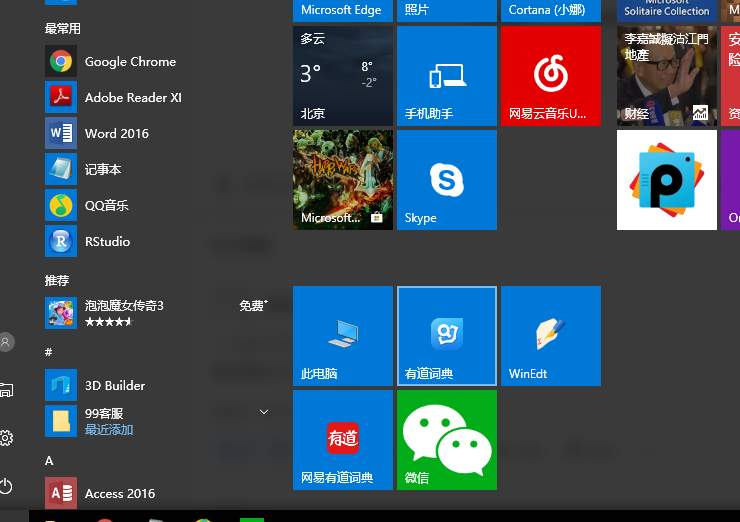Launch QQ音乐 from the list

pos(158,205)
